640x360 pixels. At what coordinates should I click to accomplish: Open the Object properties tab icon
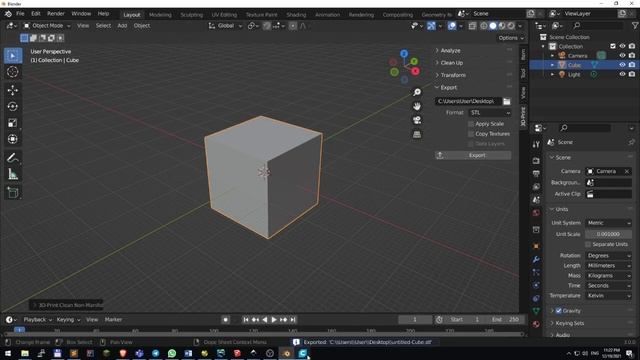click(536, 246)
